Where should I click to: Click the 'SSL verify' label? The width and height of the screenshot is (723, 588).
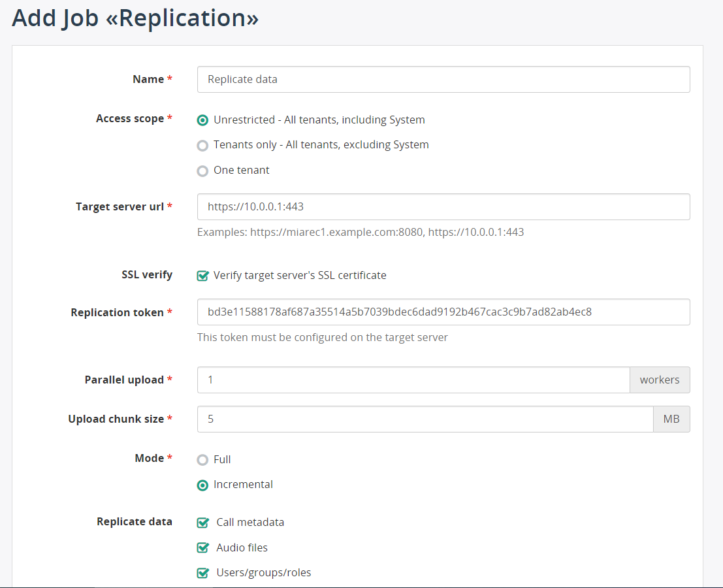click(147, 274)
